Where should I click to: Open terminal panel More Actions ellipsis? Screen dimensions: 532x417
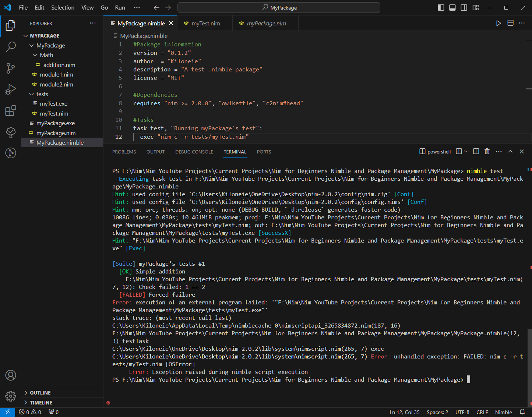(499, 152)
